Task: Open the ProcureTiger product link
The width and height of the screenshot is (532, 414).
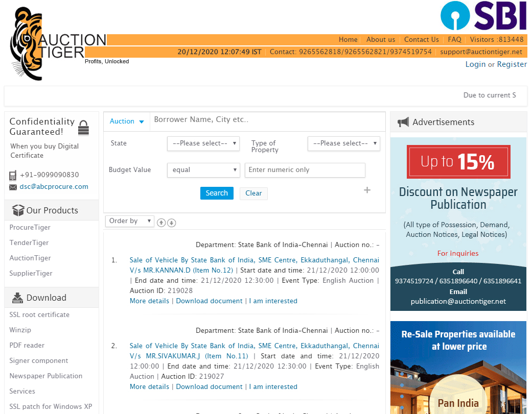Action: (30, 227)
